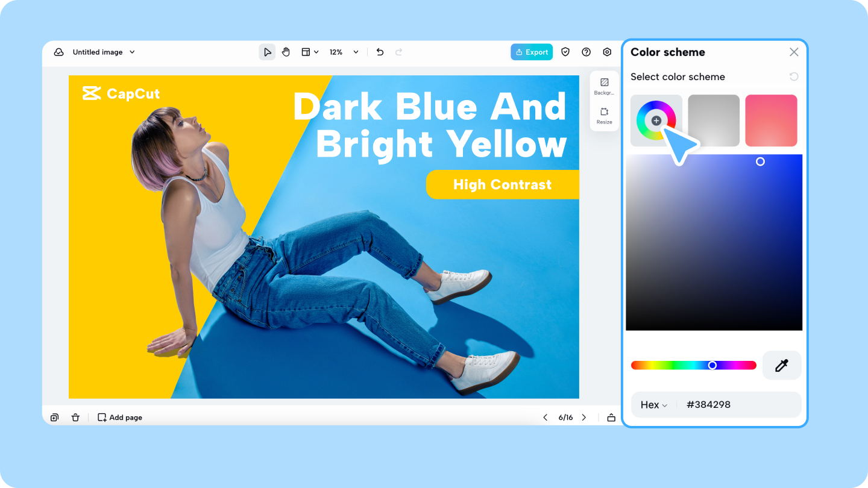This screenshot has height=488, width=868.
Task: Open the Hex format dropdown
Action: click(653, 404)
